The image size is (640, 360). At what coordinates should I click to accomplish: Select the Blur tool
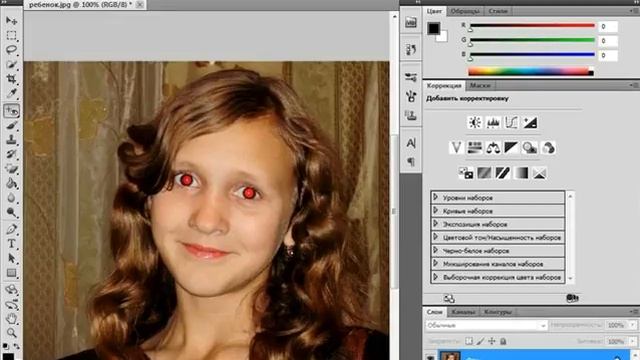(x=11, y=198)
